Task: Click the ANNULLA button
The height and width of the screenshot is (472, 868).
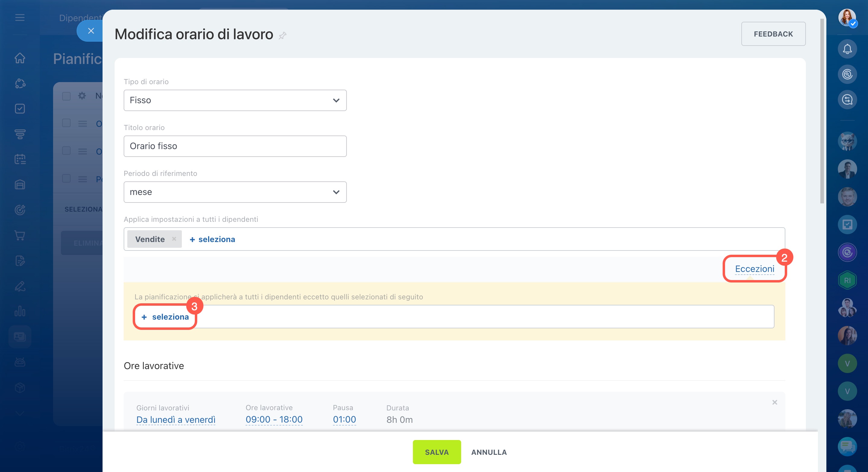Action: (x=489, y=452)
